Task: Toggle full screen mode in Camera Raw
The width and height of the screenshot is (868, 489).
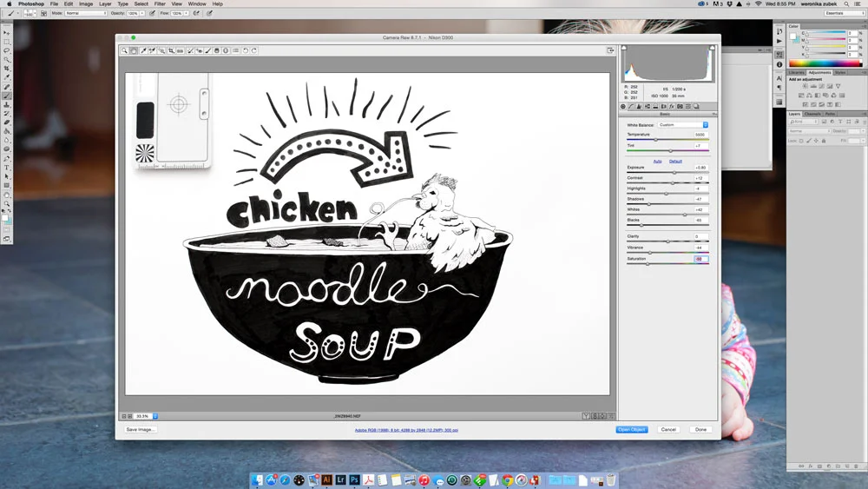Action: pos(610,50)
